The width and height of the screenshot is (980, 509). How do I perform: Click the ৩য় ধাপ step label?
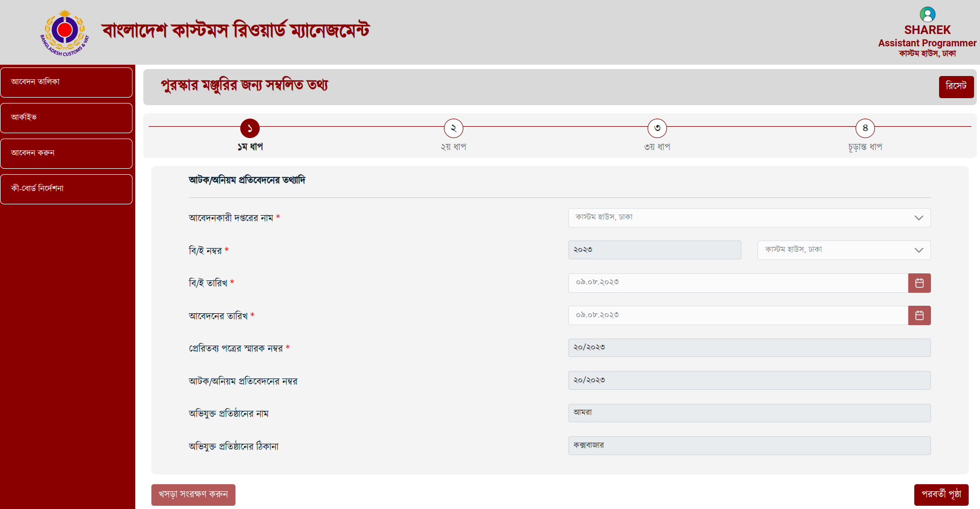pos(657,147)
